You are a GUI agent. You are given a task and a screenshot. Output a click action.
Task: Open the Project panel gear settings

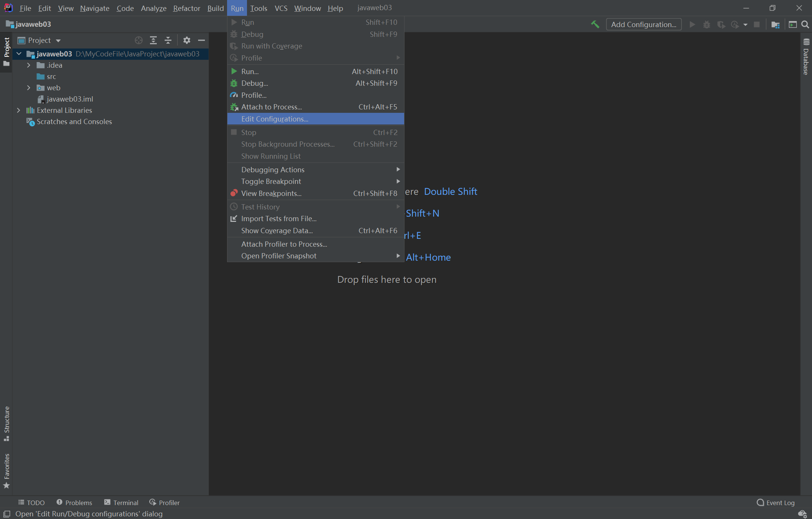coord(186,40)
